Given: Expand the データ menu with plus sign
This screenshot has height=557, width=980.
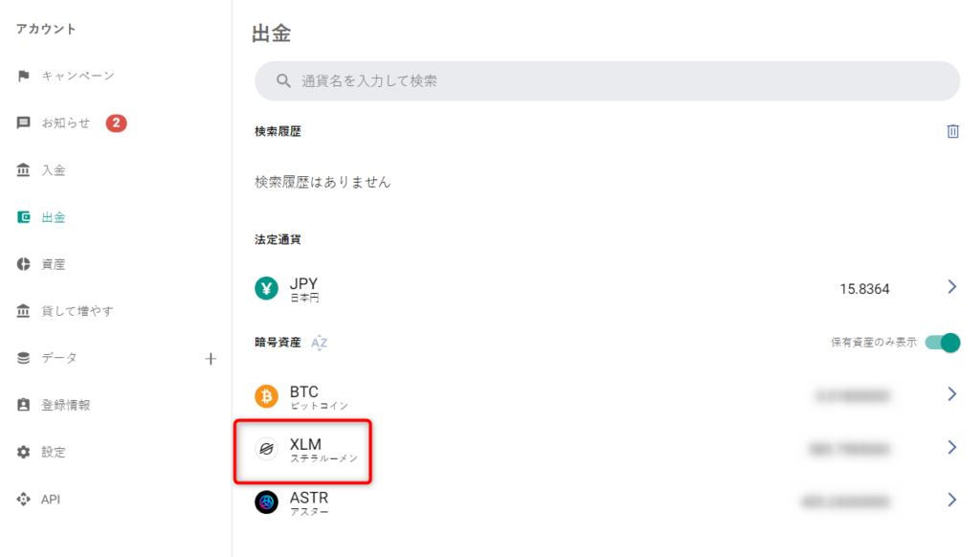Looking at the screenshot, I should pyautogui.click(x=211, y=359).
